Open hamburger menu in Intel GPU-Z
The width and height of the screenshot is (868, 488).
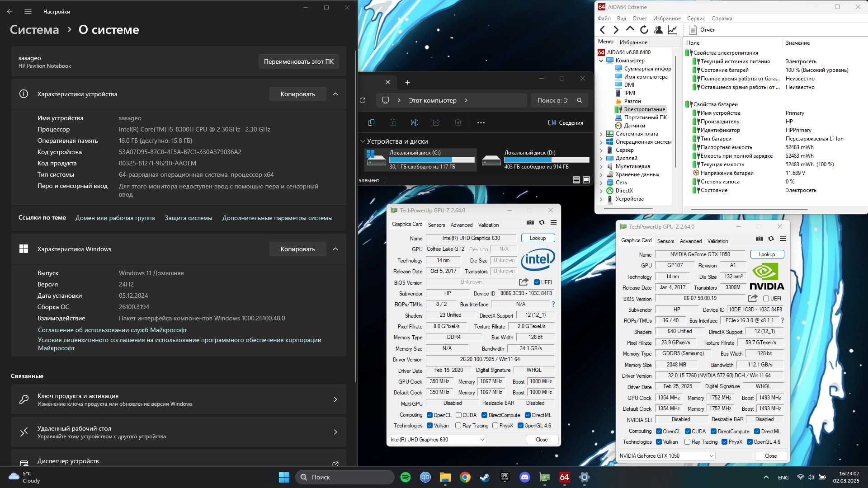(x=553, y=222)
